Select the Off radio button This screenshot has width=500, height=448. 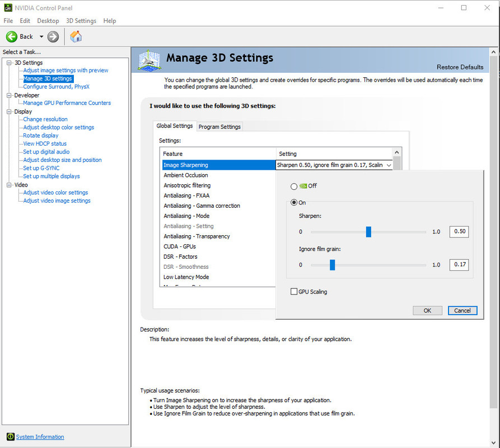click(x=294, y=186)
